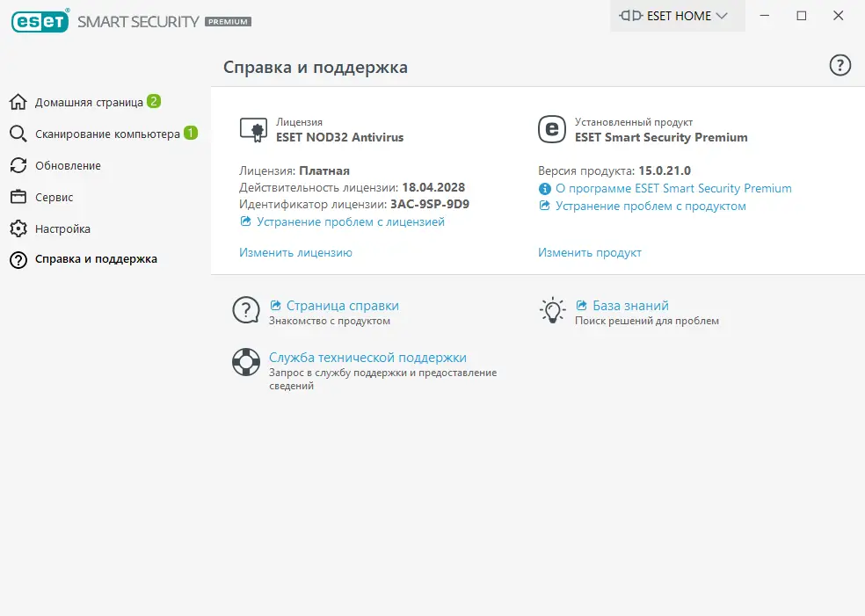Open the Страница справки link
The width and height of the screenshot is (865, 616).
(x=342, y=306)
